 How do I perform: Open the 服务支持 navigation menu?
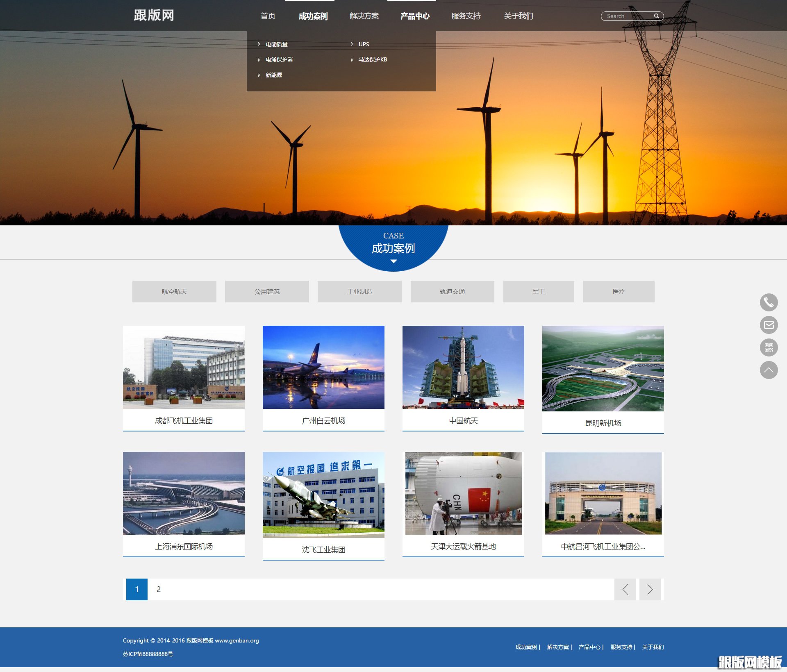[466, 16]
